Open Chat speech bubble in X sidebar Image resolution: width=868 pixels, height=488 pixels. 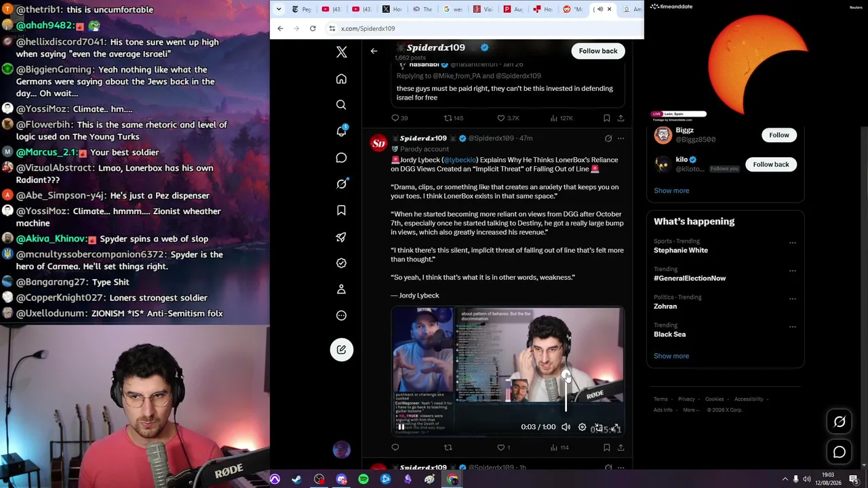(x=341, y=158)
